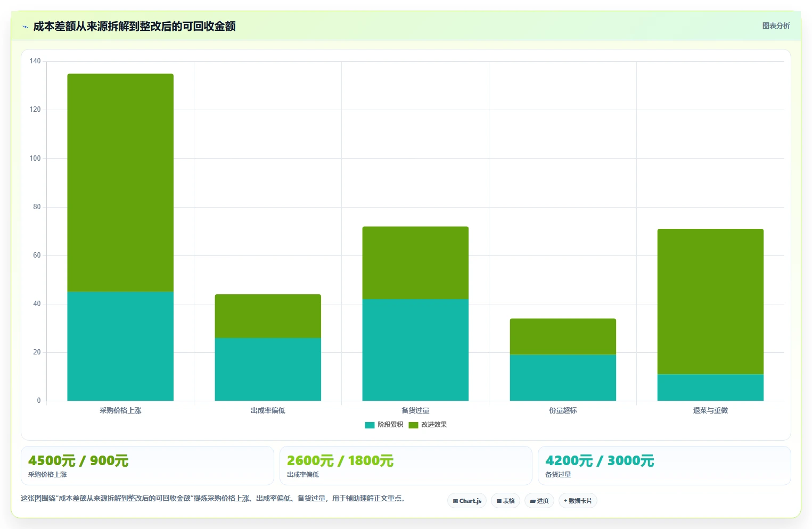
Task: Click the green 备货过量 bar segment
Action: coord(415,263)
